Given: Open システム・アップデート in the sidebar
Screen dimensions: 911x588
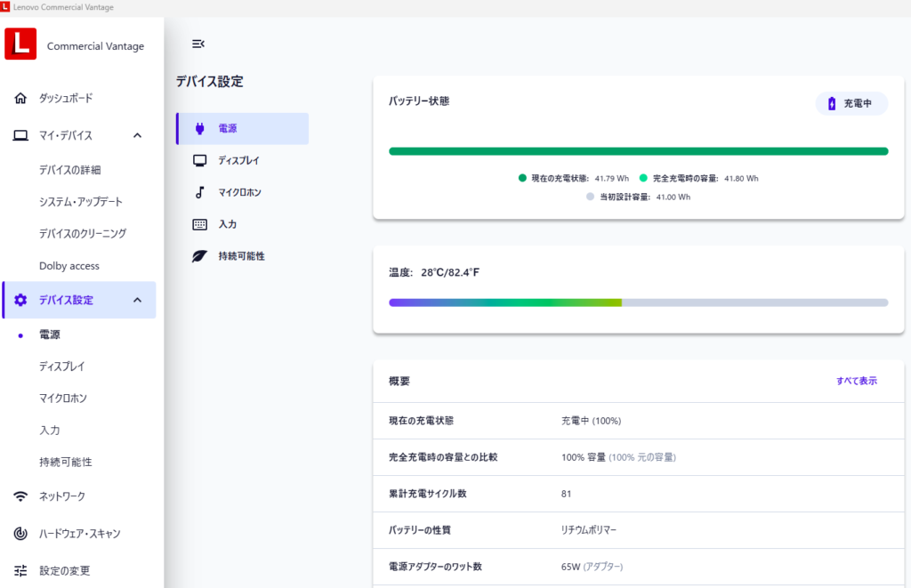Looking at the screenshot, I should (x=81, y=202).
